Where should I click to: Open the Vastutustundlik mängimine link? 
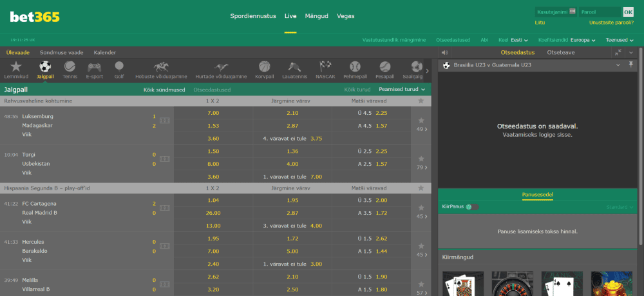[394, 40]
